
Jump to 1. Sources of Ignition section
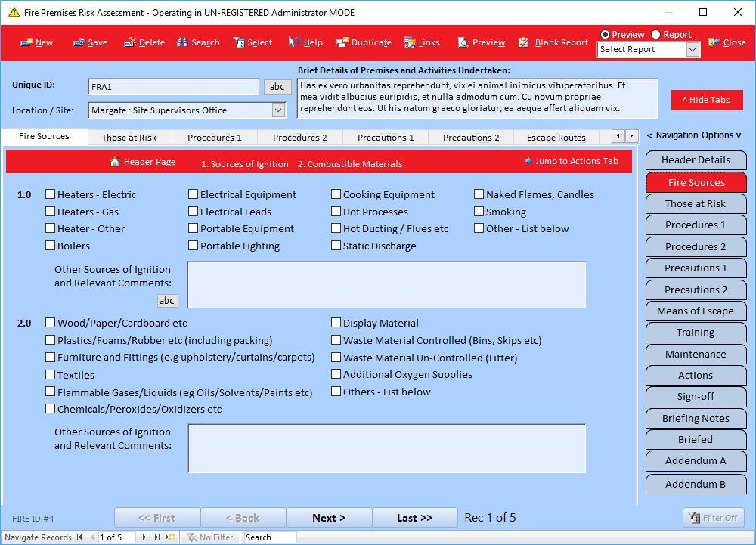coord(245,164)
